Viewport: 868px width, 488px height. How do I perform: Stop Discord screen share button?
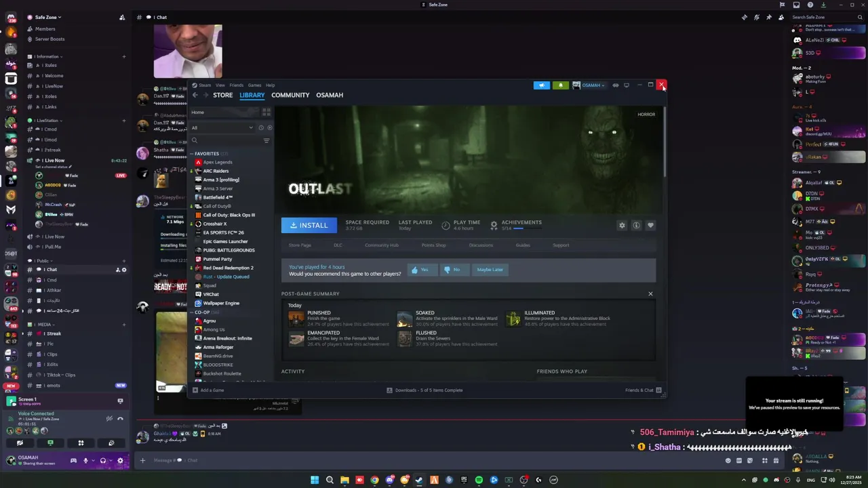[x=50, y=443]
